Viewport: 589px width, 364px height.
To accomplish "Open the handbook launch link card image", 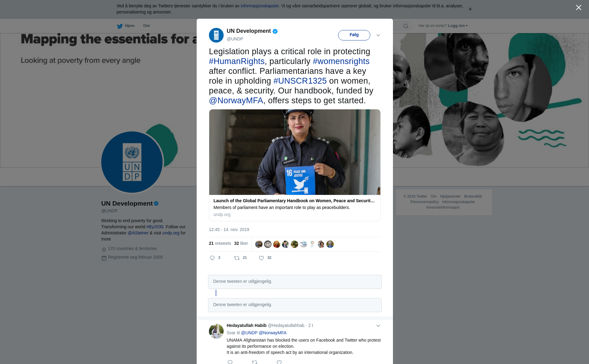I will pyautogui.click(x=295, y=152).
